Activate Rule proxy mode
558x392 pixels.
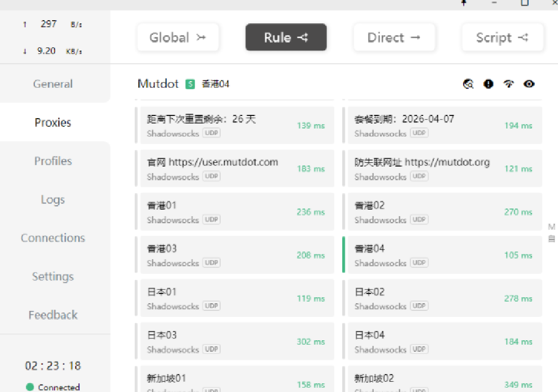(286, 37)
